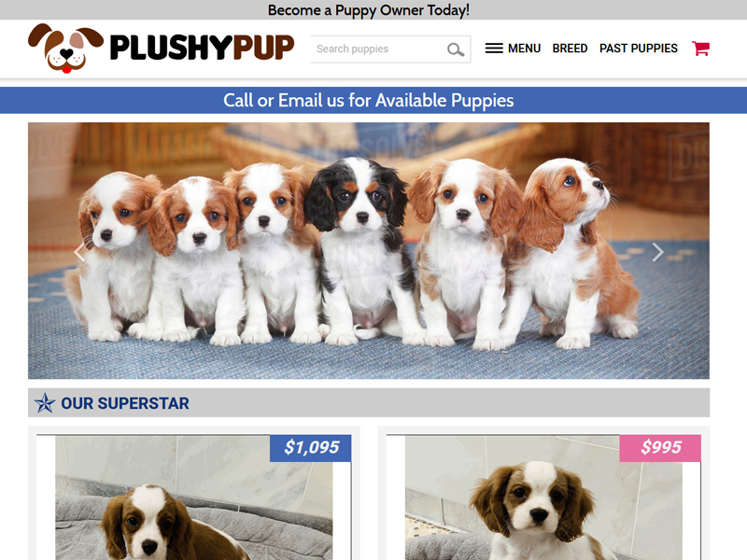This screenshot has height=560, width=747.
Task: Click the hamburger menu icon
Action: [494, 49]
